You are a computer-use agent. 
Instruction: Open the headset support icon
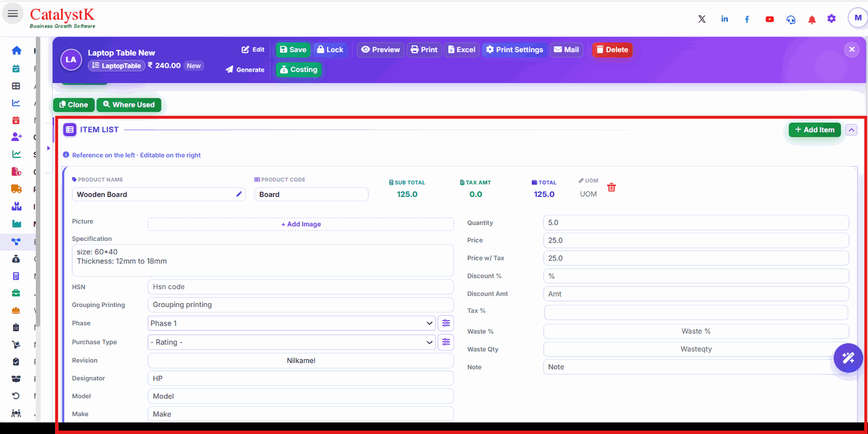point(791,20)
